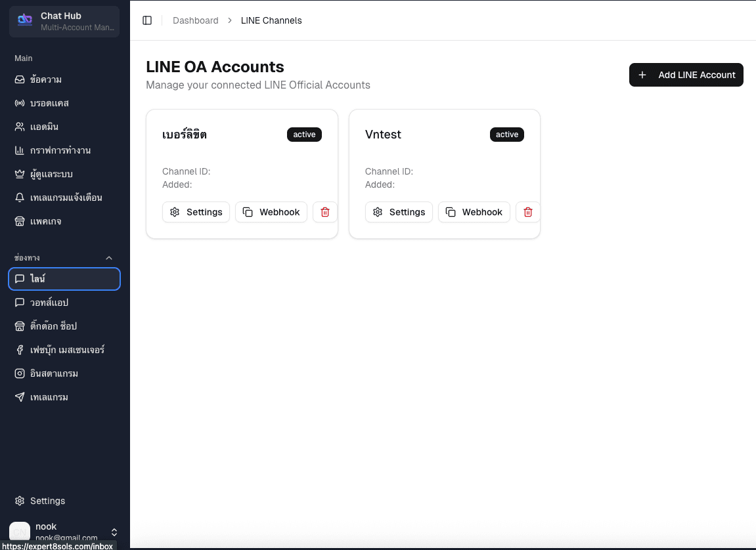Click the active badge on เบอร์ลิขิต card
The height and width of the screenshot is (550, 756).
click(304, 135)
